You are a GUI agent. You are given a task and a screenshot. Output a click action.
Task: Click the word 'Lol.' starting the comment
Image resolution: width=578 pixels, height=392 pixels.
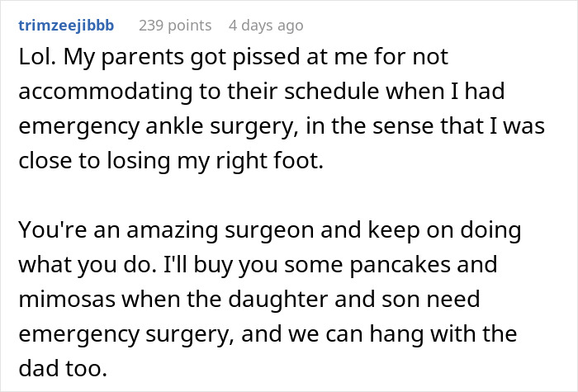[x=32, y=59]
